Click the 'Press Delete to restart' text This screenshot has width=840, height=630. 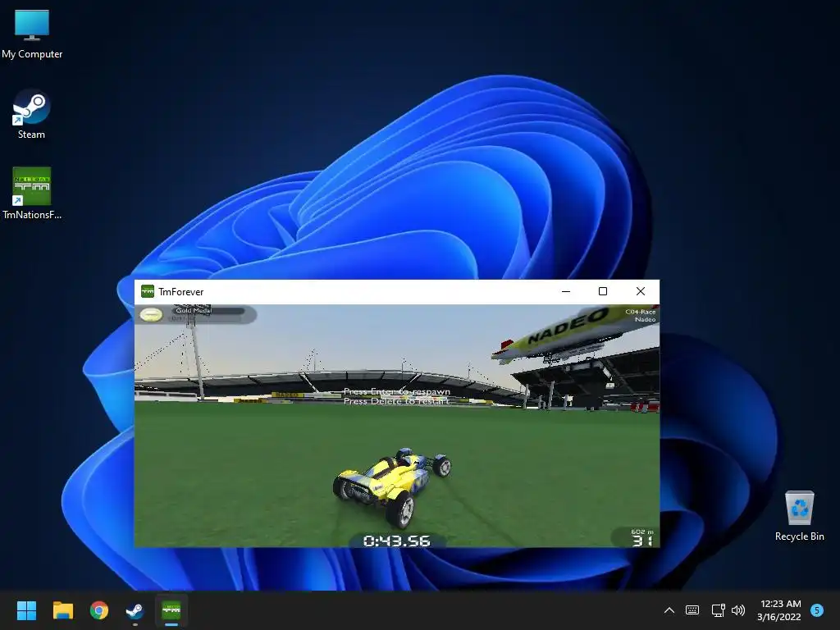pos(396,400)
